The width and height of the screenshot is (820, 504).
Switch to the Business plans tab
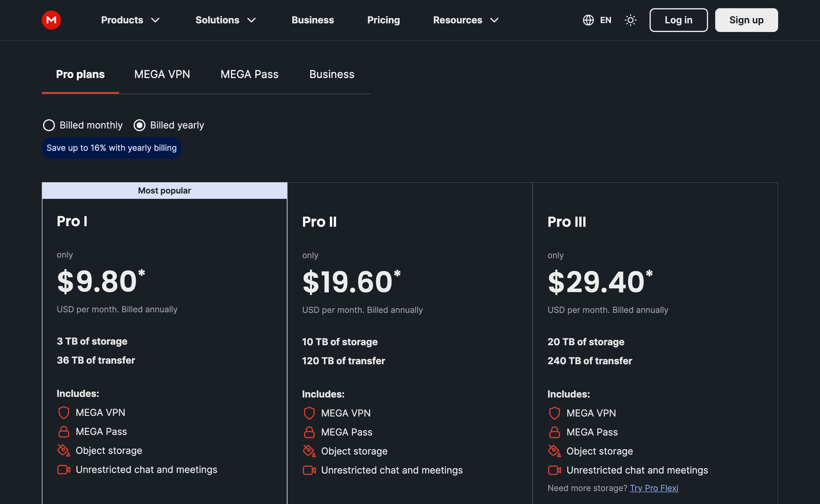331,74
